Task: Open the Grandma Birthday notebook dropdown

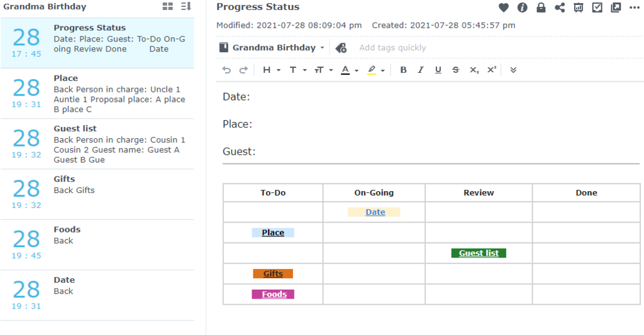Action: tap(272, 48)
